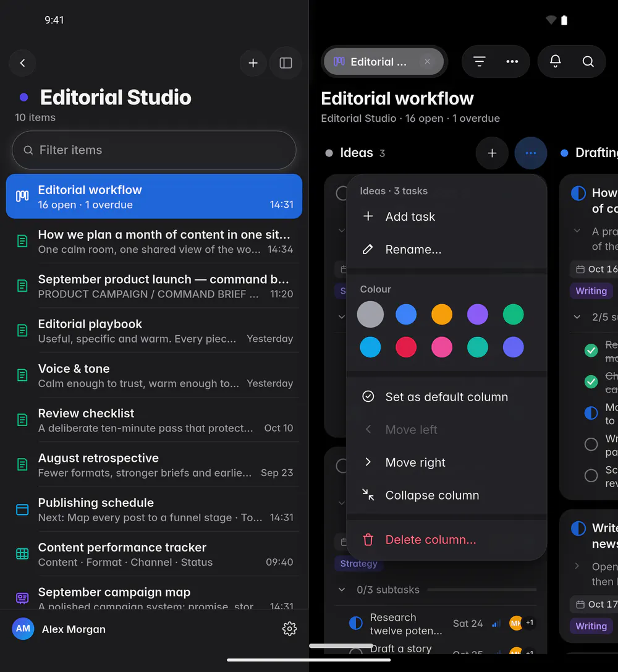Click priority bars icon on Research subtask

click(496, 624)
